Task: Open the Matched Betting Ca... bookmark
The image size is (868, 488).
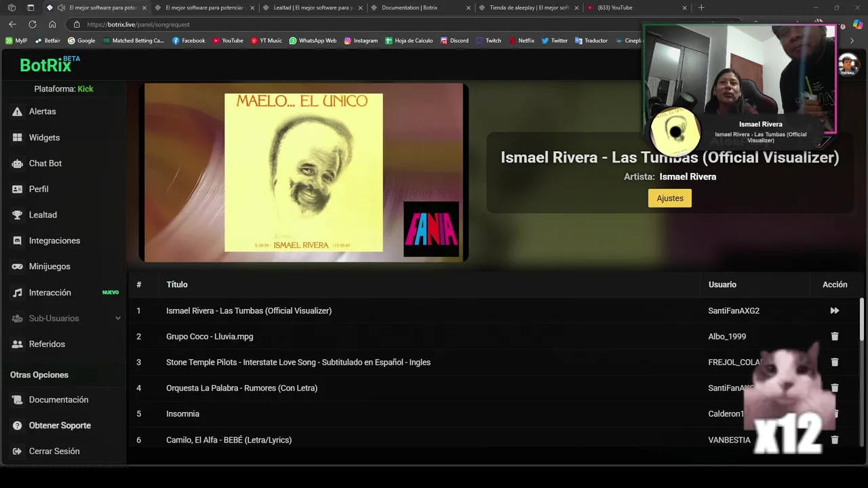Action: point(134,41)
